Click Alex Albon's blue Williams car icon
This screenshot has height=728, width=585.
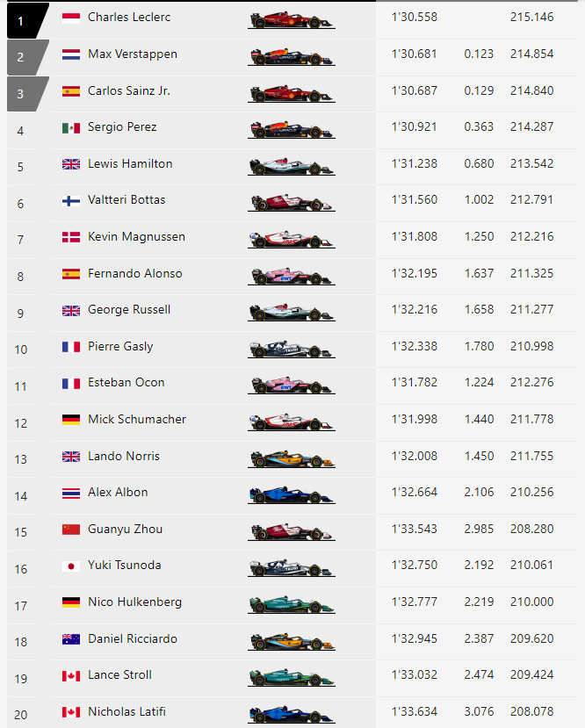click(x=292, y=495)
